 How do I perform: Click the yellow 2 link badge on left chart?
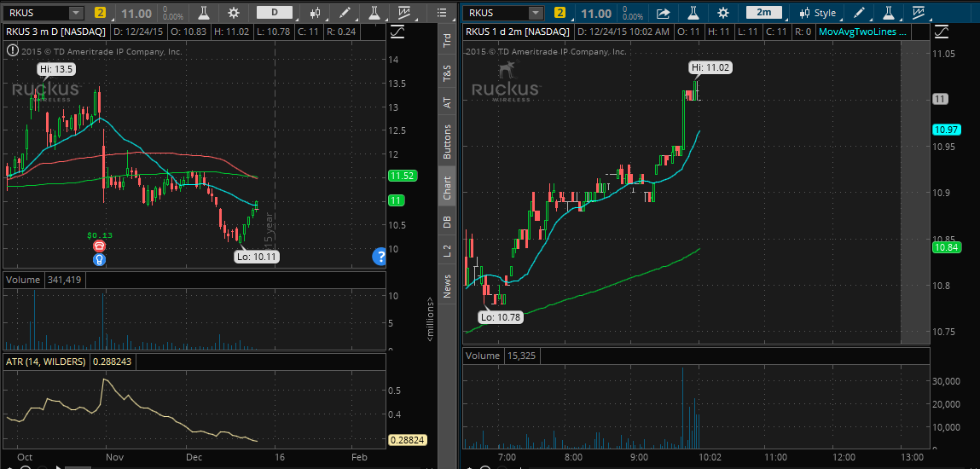tap(100, 13)
